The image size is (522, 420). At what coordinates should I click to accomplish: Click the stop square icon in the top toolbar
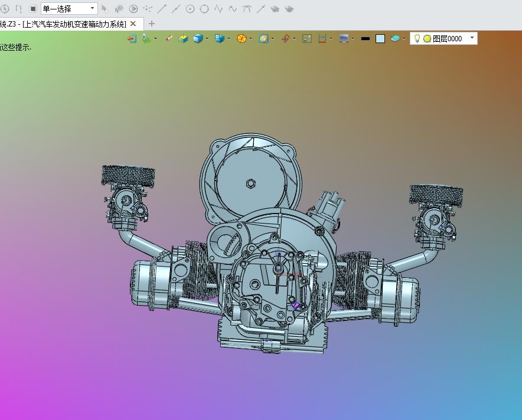[32, 9]
